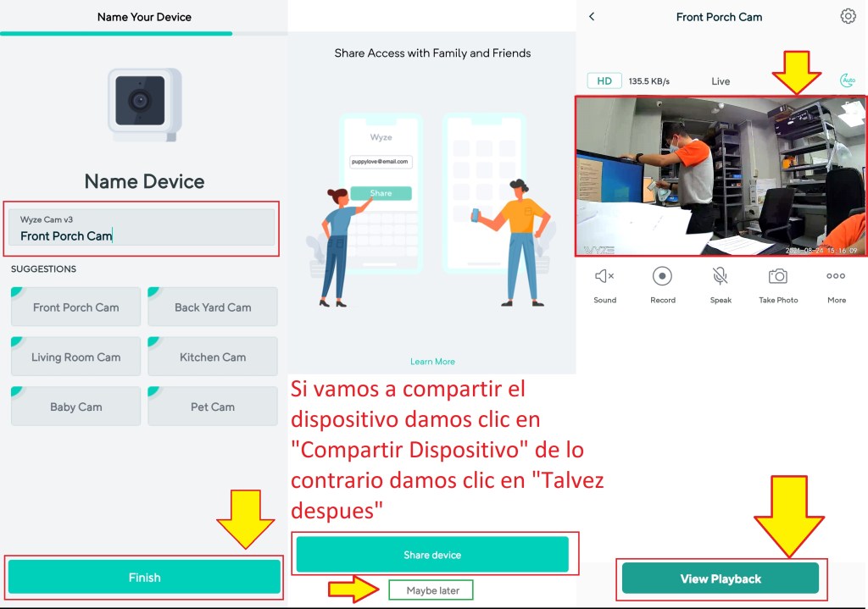Mute or unmute the Sound icon

click(x=604, y=277)
